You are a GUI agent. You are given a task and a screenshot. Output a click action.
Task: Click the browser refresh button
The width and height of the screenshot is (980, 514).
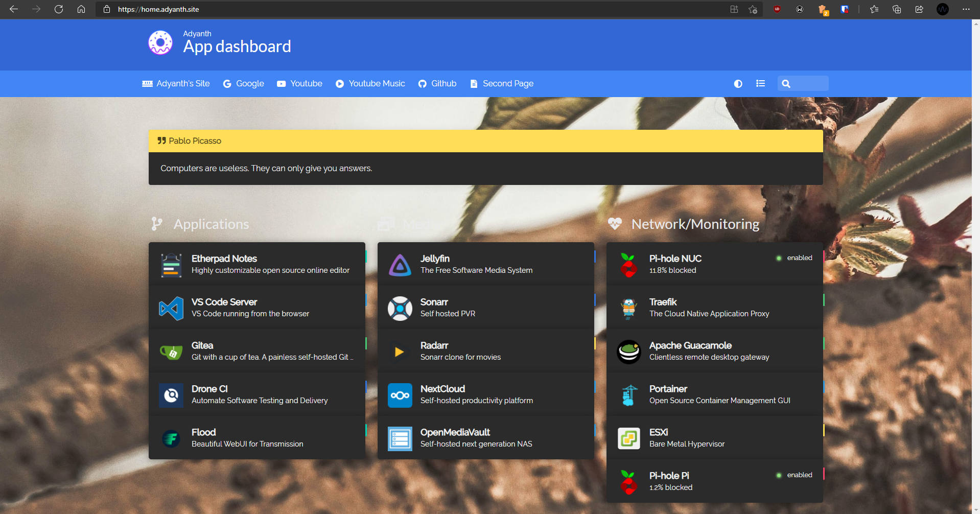tap(59, 9)
